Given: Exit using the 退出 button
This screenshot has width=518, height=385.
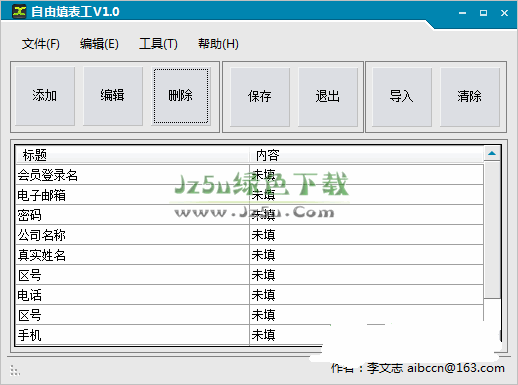Looking at the screenshot, I should click(328, 97).
